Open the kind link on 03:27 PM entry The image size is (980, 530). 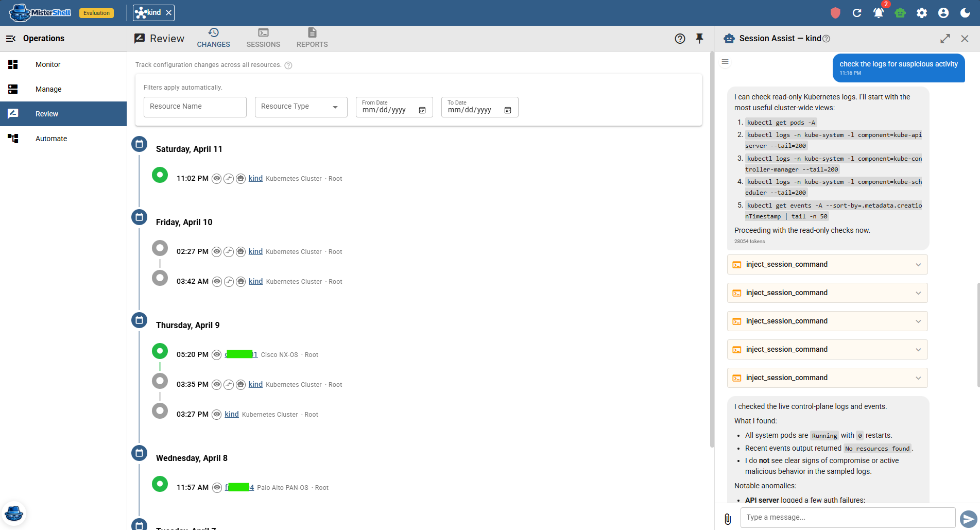click(x=232, y=414)
